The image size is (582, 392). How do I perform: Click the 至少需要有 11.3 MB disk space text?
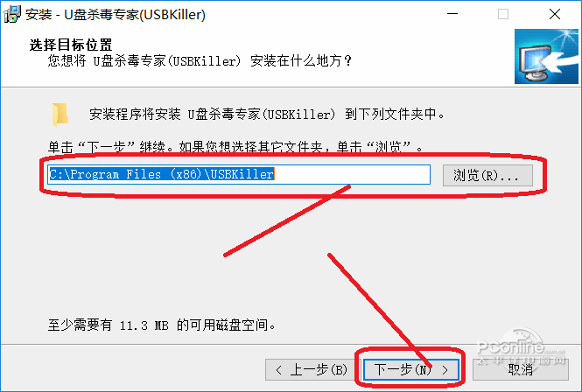162,325
